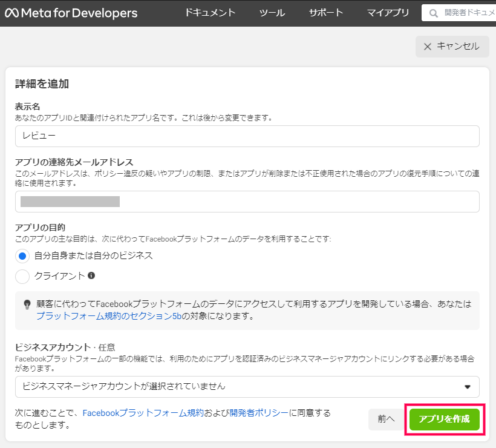
Task: Click the キャンセル button
Action: pos(452,47)
